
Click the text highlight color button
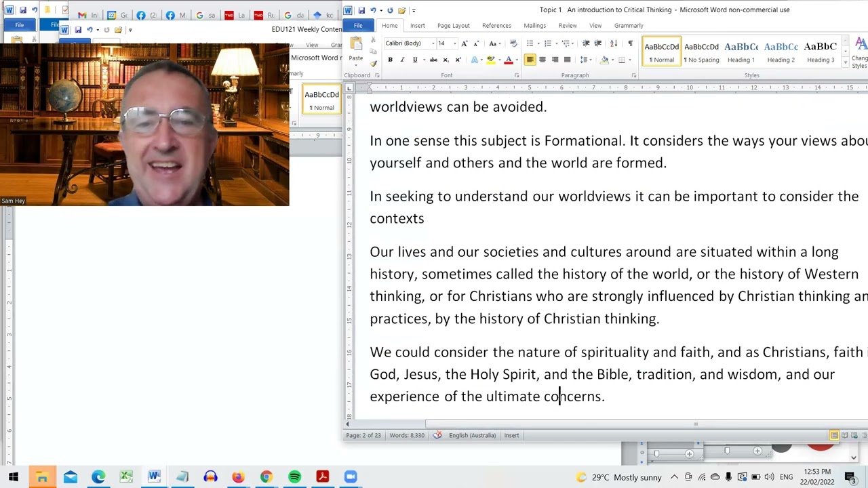[490, 60]
